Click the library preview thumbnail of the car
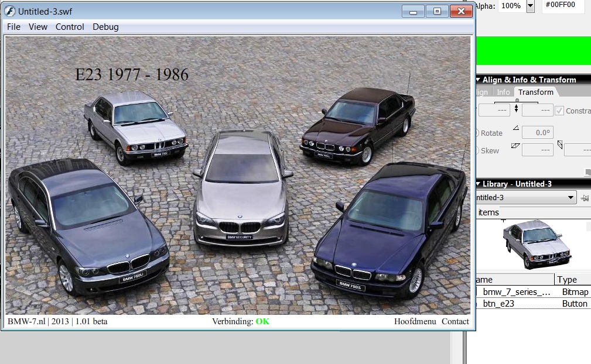Image resolution: width=591 pixels, height=364 pixels. coord(538,245)
